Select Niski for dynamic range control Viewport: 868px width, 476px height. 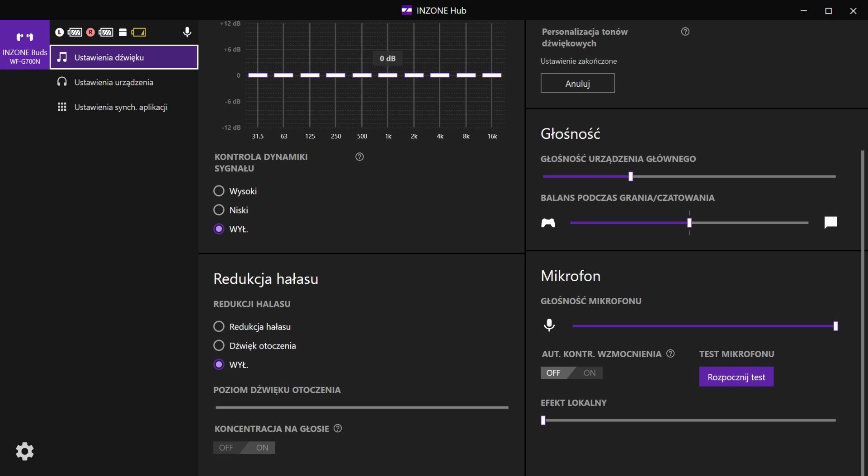coord(219,210)
